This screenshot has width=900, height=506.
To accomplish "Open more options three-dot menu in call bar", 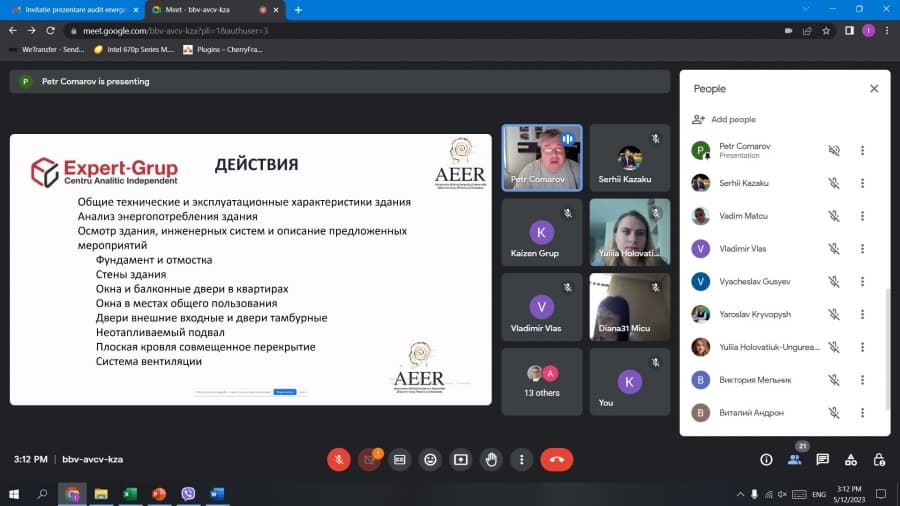I will point(521,460).
